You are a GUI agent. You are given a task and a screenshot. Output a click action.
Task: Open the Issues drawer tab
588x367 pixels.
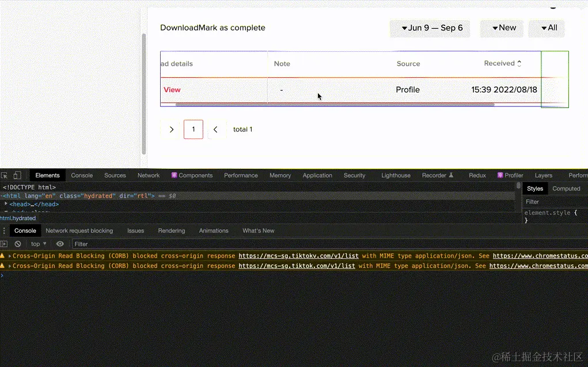point(135,231)
